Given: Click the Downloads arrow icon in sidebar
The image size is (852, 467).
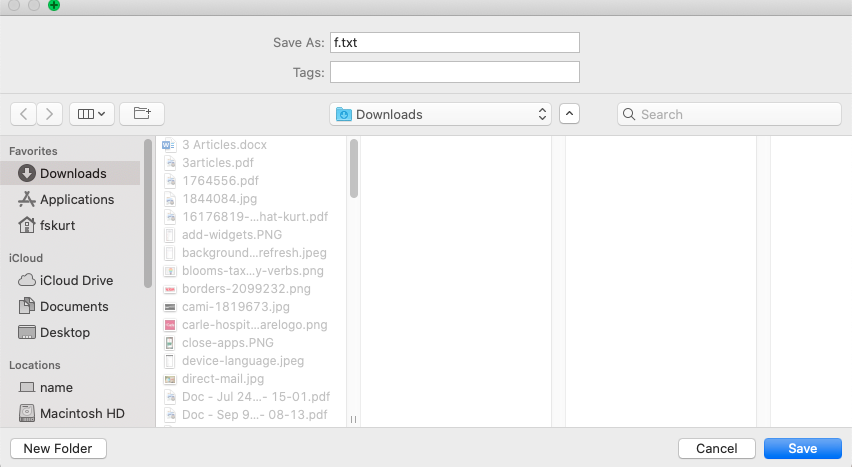Looking at the screenshot, I should [x=27, y=173].
